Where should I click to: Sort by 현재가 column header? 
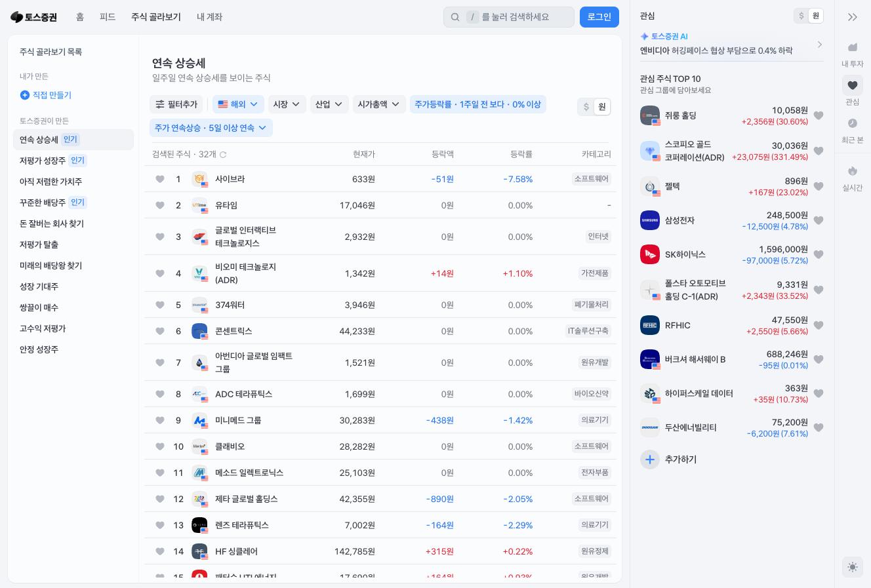click(364, 154)
